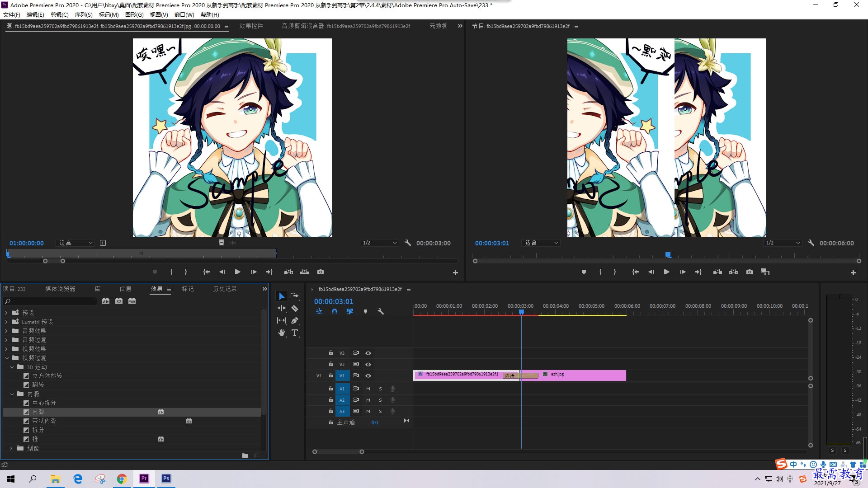This screenshot has width=868, height=488.
Task: Switch to 效果控件 tab
Action: pos(251,26)
